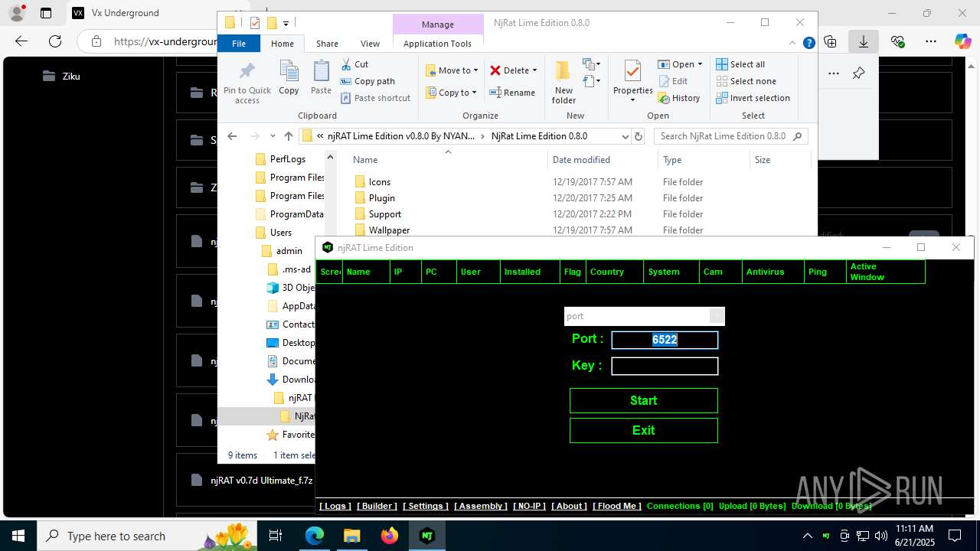Create a New folder from ribbon
Screen dimensions: 980x551
(x=563, y=82)
